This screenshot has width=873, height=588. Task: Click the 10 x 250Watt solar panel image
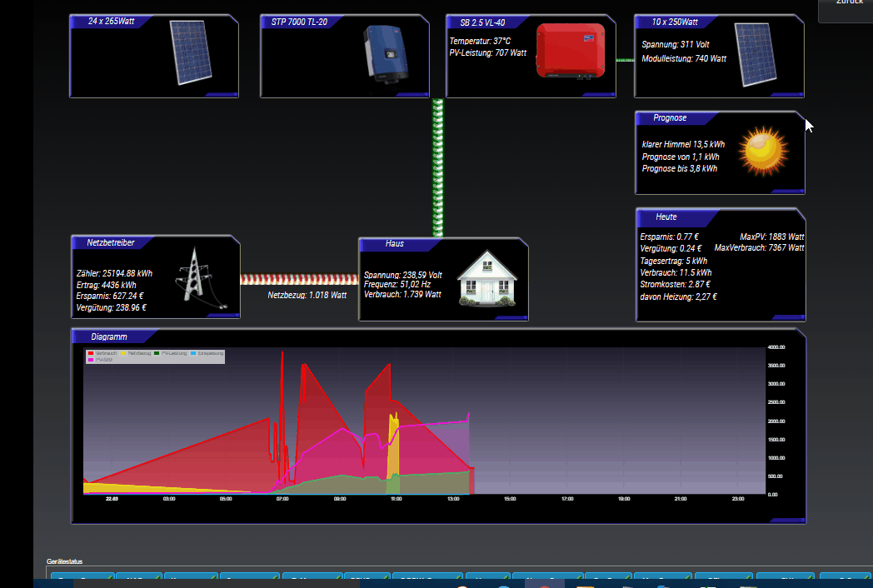757,55
